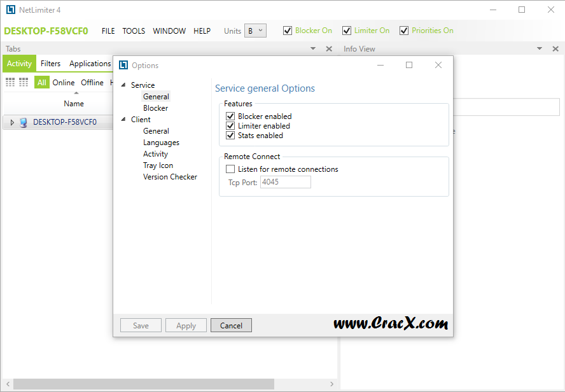Open the Tabs panel dropdown arrow
This screenshot has height=392, width=565.
pyautogui.click(x=313, y=49)
